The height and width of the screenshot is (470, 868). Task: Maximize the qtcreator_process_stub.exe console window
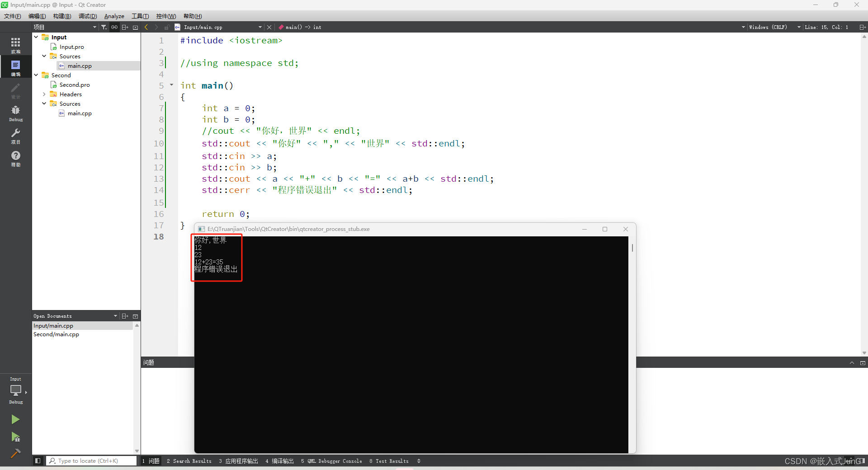click(x=605, y=229)
